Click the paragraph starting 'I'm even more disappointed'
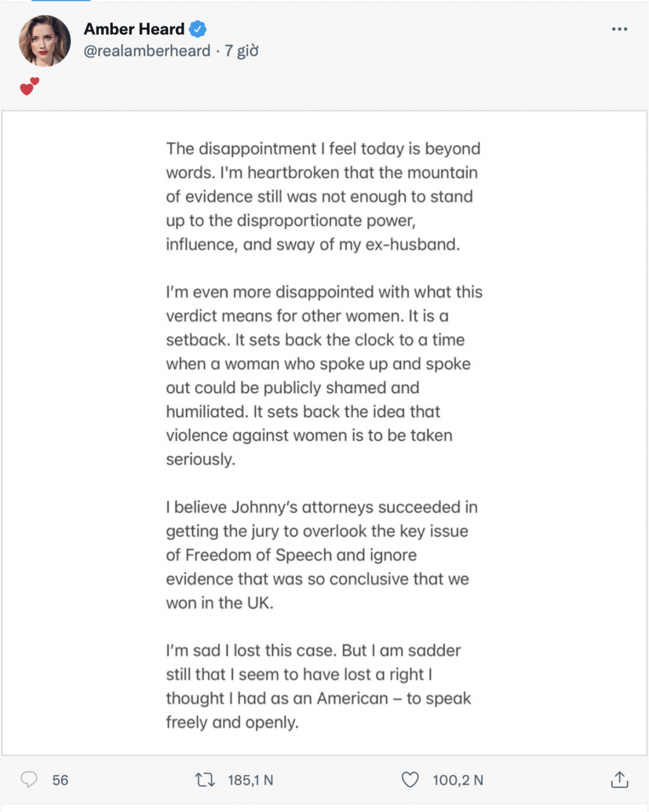649x812 pixels. 323,375
